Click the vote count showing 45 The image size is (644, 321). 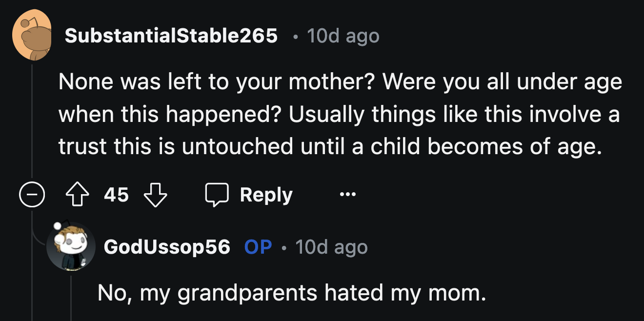pyautogui.click(x=117, y=195)
